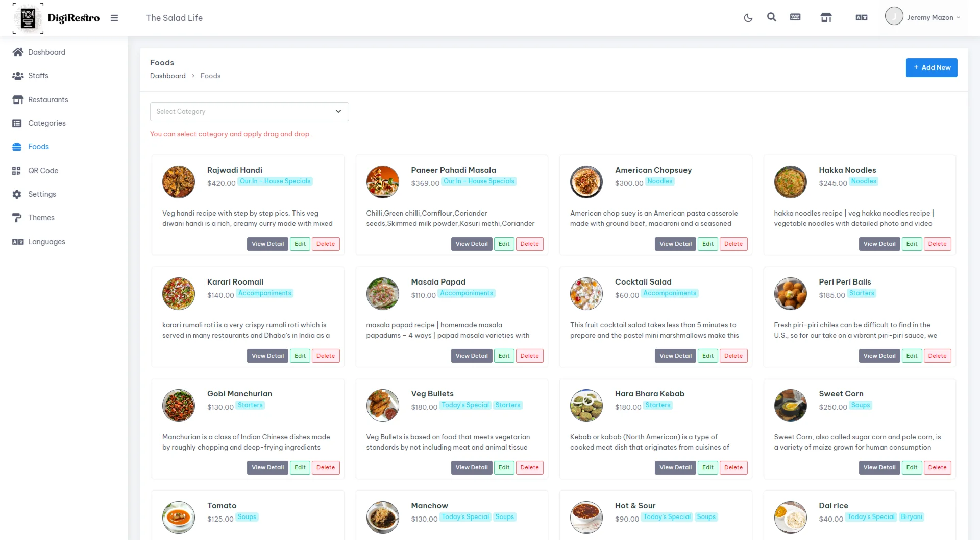Click the store icon in header
The height and width of the screenshot is (540, 980).
point(826,18)
